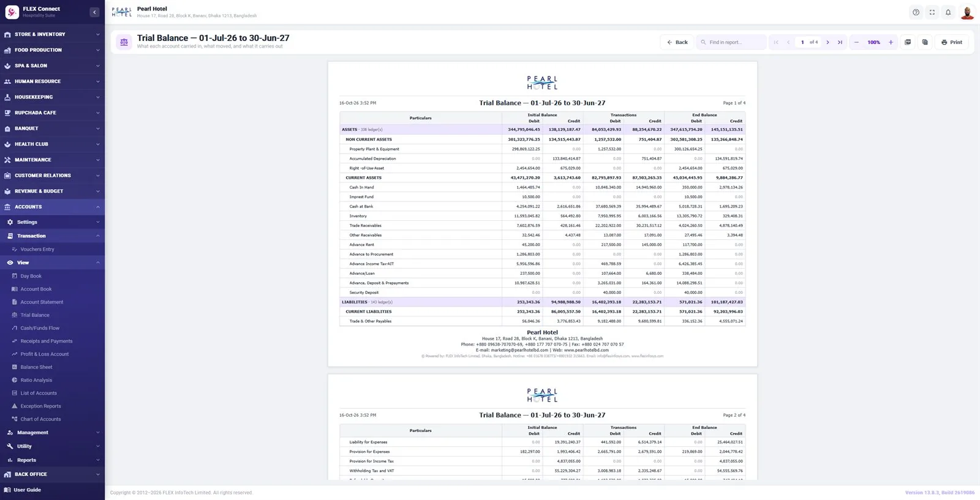Viewport: 980px width, 500px height.
Task: Expand the Food Production section
Action: point(52,50)
